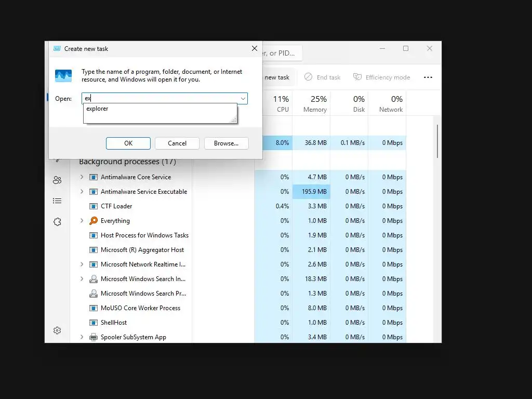Choose the 'explorer' autocomplete suggestion

point(97,109)
